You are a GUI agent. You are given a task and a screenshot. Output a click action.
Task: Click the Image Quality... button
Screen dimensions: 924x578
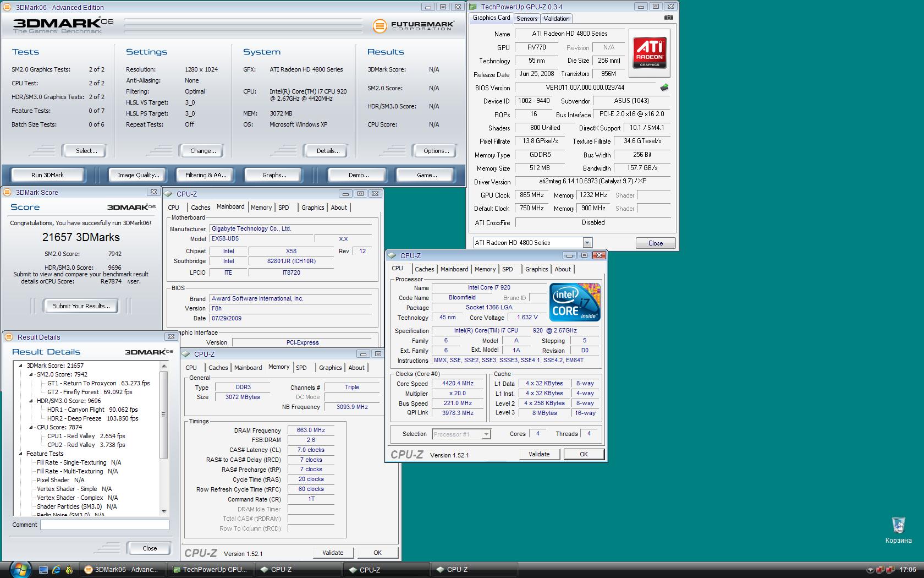(x=138, y=175)
